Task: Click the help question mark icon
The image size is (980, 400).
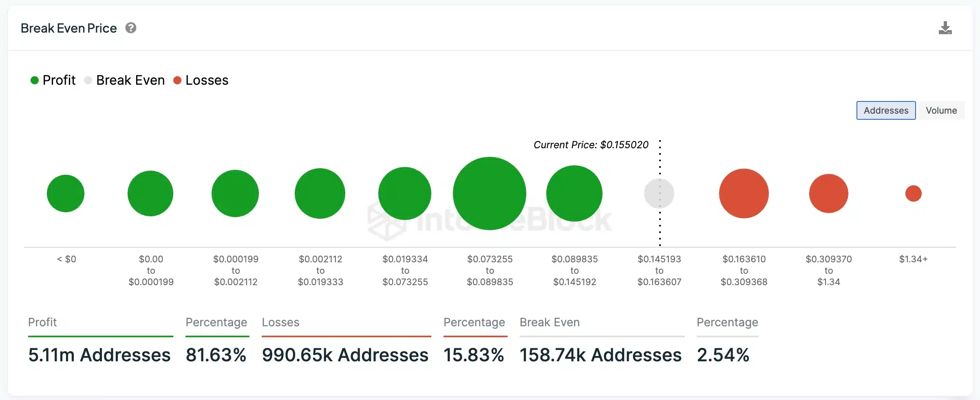Action: [131, 28]
